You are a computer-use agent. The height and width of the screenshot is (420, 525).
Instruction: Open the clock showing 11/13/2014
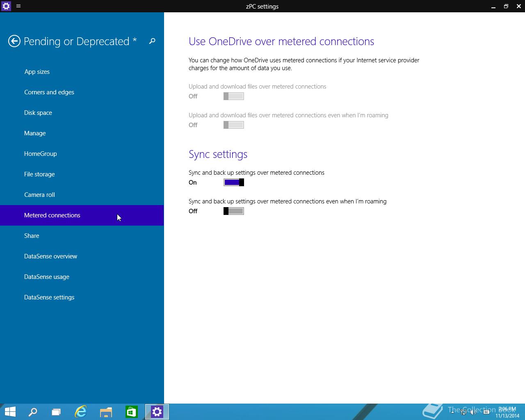click(507, 412)
